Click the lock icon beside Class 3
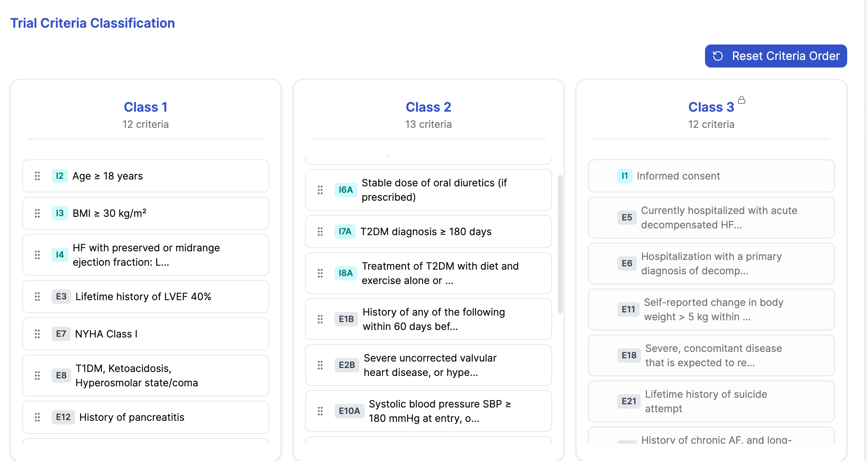The image size is (868, 461). [x=742, y=100]
